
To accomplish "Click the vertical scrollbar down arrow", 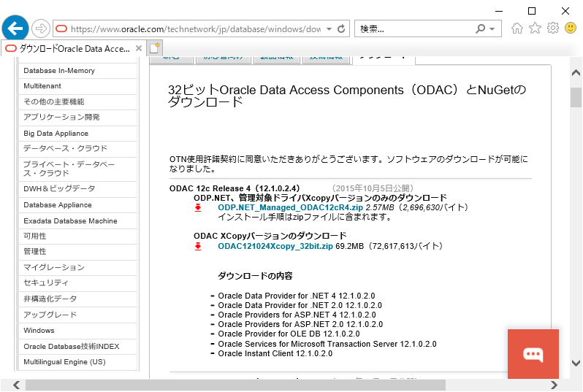I will 576,363.
